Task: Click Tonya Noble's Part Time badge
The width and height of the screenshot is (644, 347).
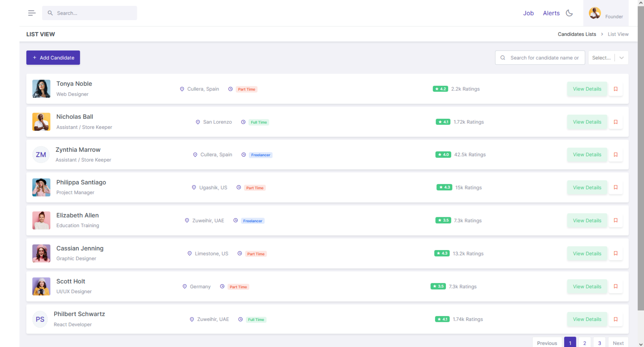Action: pos(246,89)
